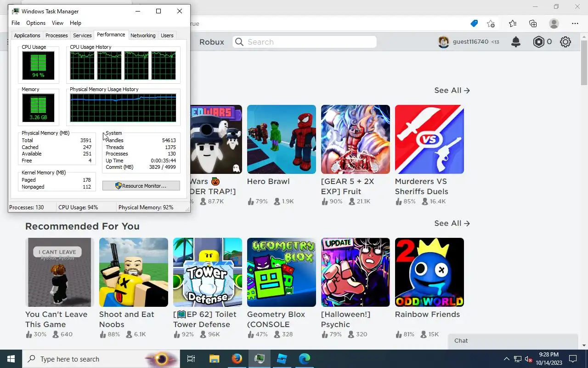The height and width of the screenshot is (368, 588).
Task: Open Roblox notifications bell
Action: (516, 42)
